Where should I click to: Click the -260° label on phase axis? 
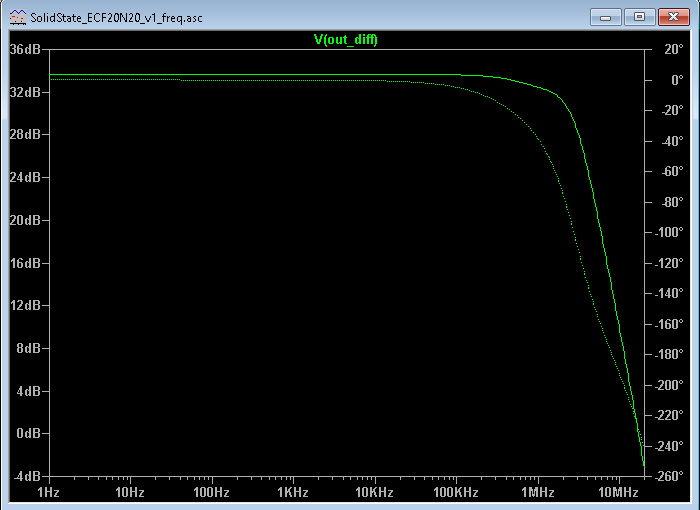[x=670, y=476]
